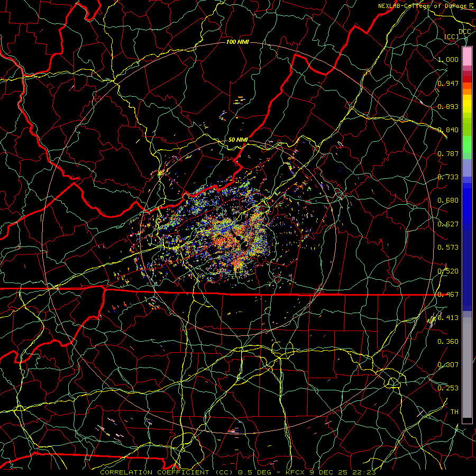This screenshot has width=476, height=476.
Task: Click the 0.360 scale value
Action: point(448,342)
